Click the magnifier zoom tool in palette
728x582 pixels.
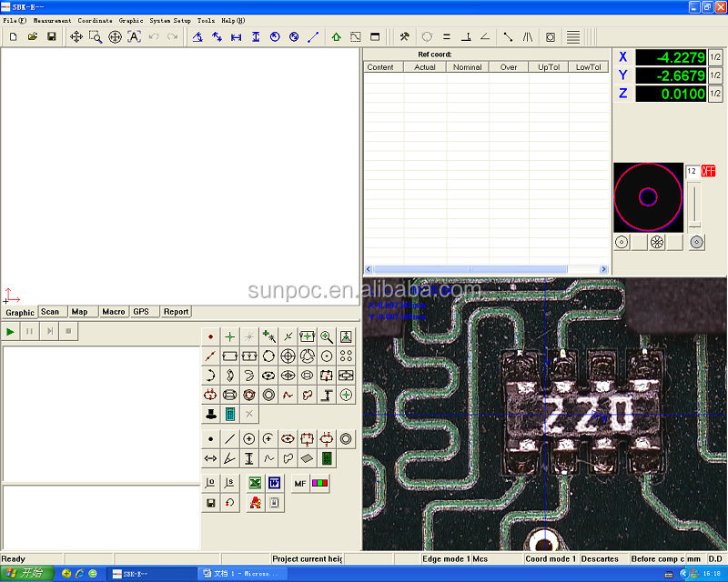tap(326, 336)
